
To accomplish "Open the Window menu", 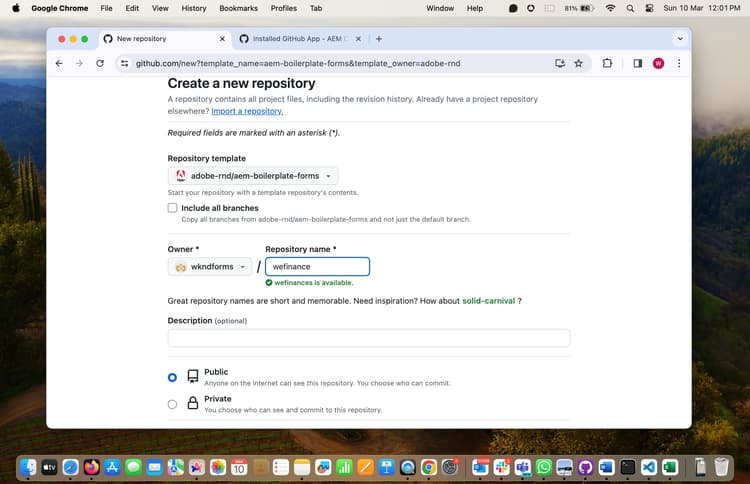I will tap(440, 8).
